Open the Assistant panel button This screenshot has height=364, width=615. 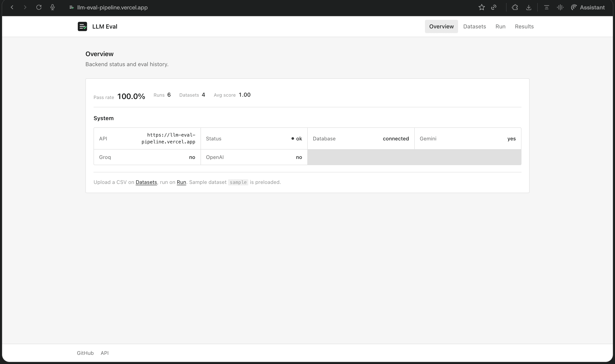point(588,7)
